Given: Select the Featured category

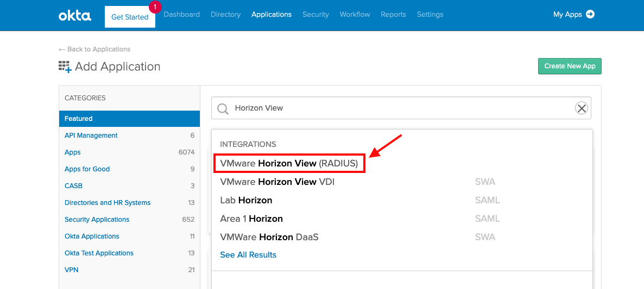Looking at the screenshot, I should click(129, 118).
